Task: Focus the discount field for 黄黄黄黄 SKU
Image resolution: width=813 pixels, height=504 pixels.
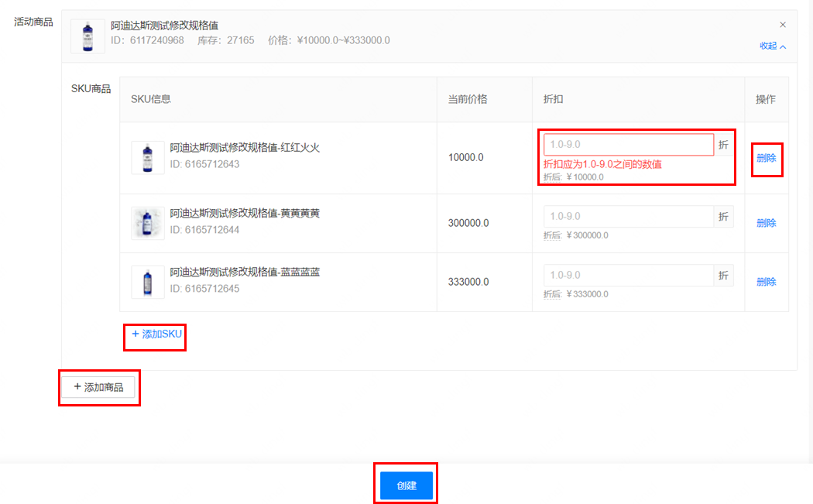Action: pyautogui.click(x=628, y=217)
